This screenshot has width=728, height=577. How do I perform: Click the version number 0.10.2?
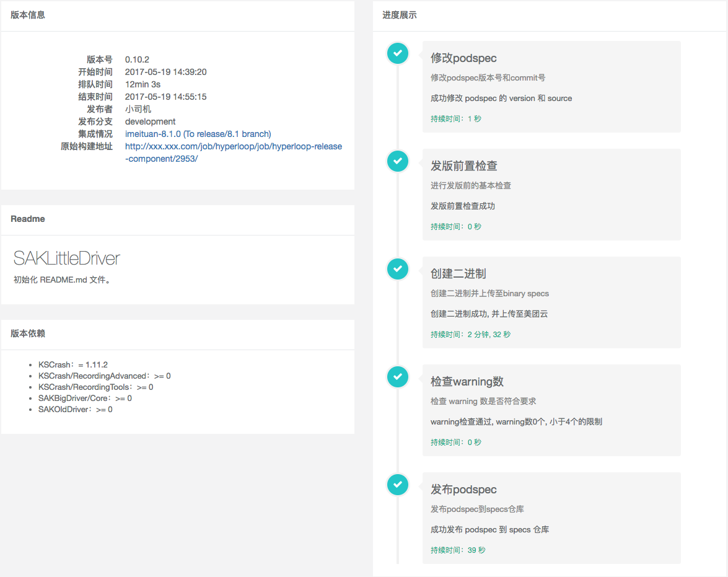tap(137, 59)
